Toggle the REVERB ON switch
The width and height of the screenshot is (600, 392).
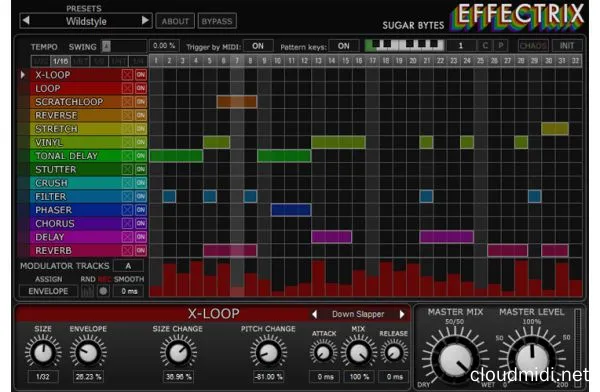pyautogui.click(x=141, y=250)
